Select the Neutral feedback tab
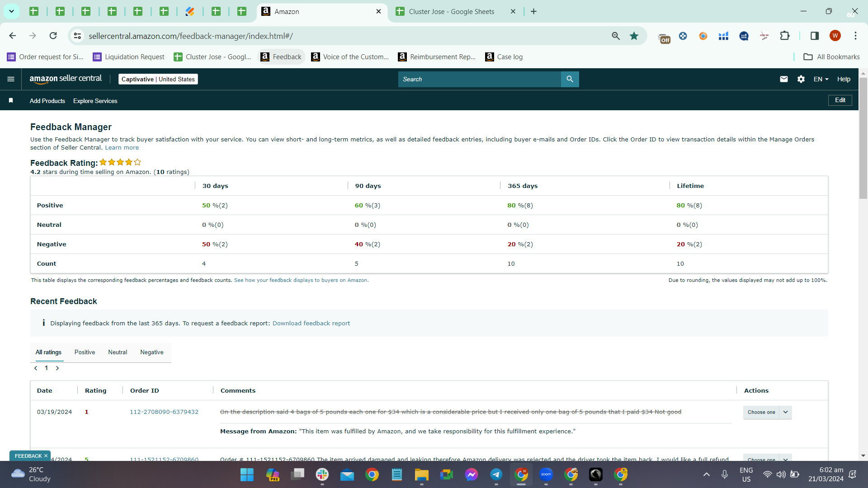868x488 pixels. (118, 352)
